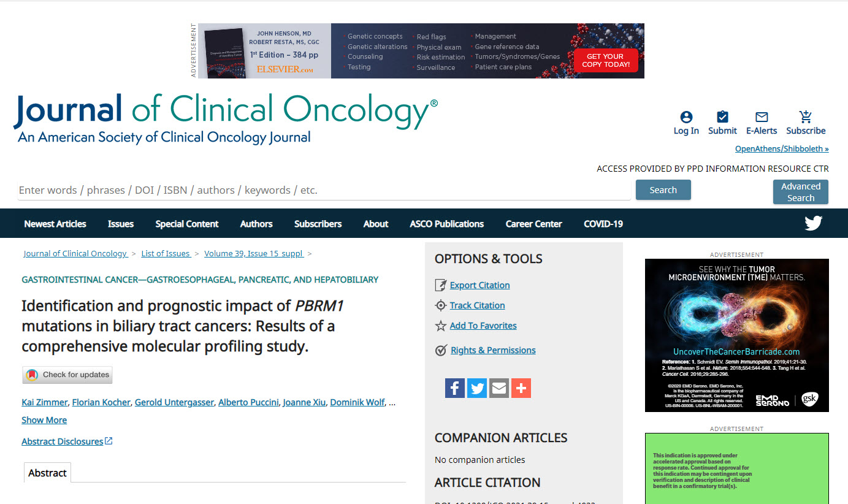The width and height of the screenshot is (848, 504).
Task: Open ASCO Publications menu
Action: (x=447, y=224)
